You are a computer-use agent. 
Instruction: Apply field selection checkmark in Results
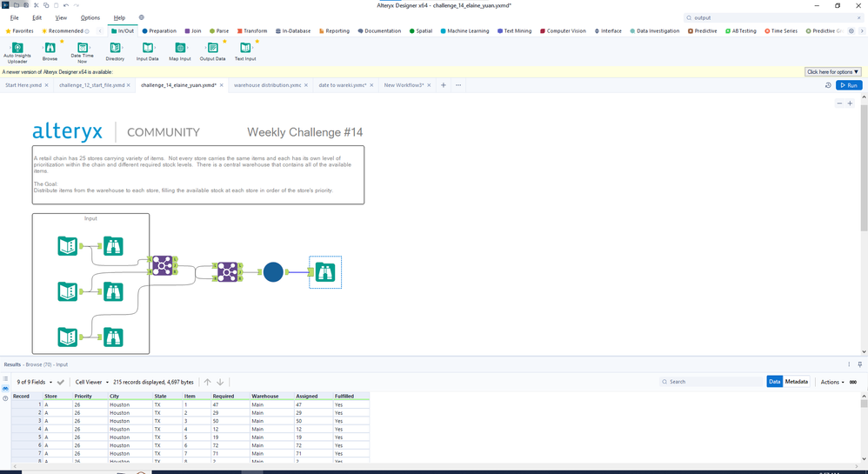(61, 382)
